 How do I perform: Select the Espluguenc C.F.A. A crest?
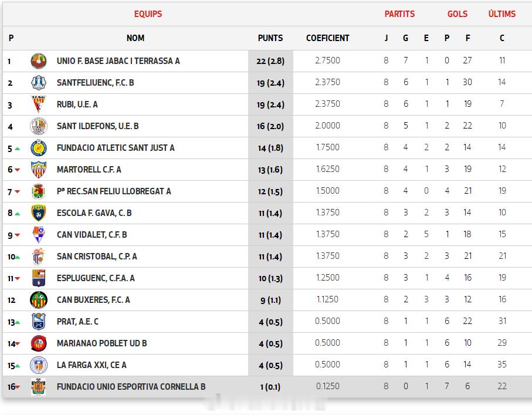38,278
